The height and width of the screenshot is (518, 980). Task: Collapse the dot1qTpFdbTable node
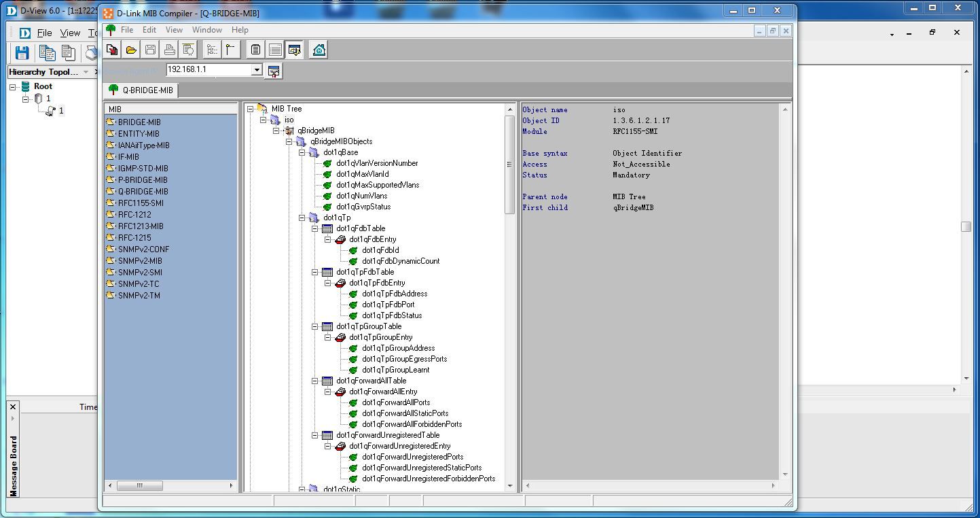click(x=314, y=272)
